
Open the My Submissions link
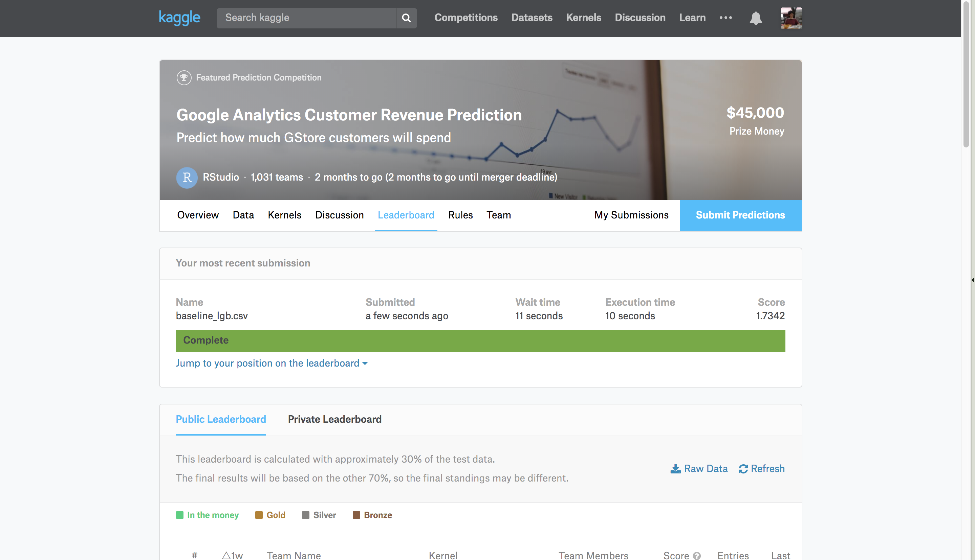(631, 215)
